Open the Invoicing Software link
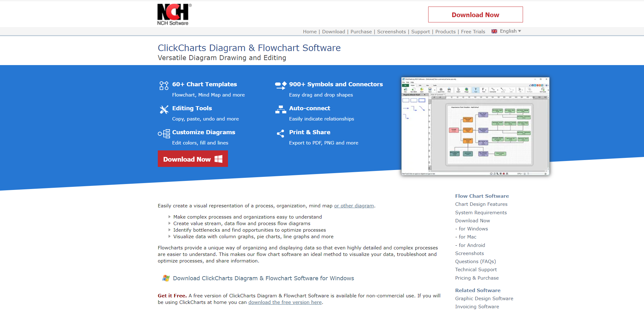 477,307
